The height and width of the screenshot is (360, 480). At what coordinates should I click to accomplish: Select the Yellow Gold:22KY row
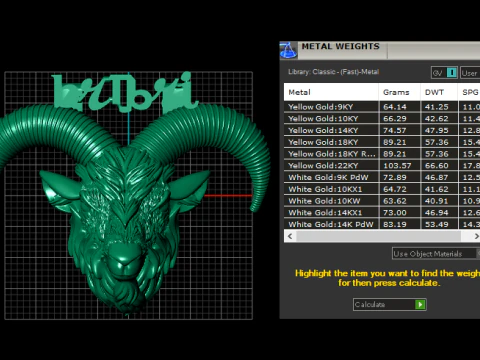[382, 165]
